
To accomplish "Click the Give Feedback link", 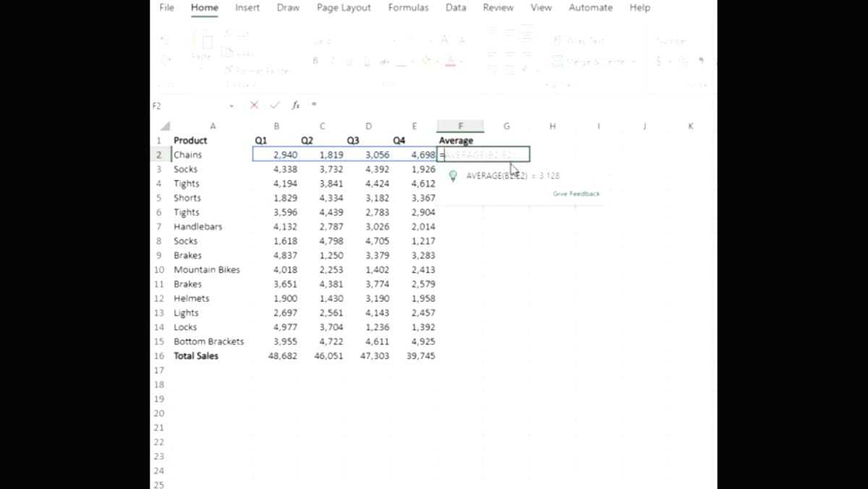I will [576, 194].
